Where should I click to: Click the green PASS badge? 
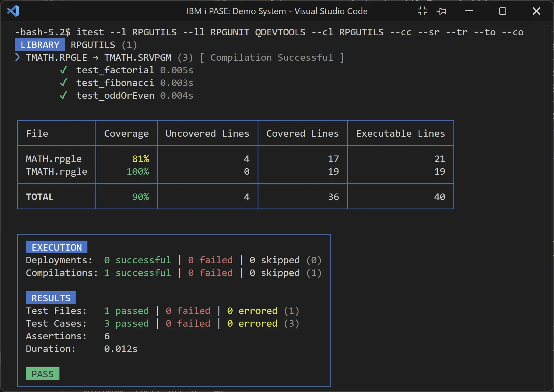point(43,374)
